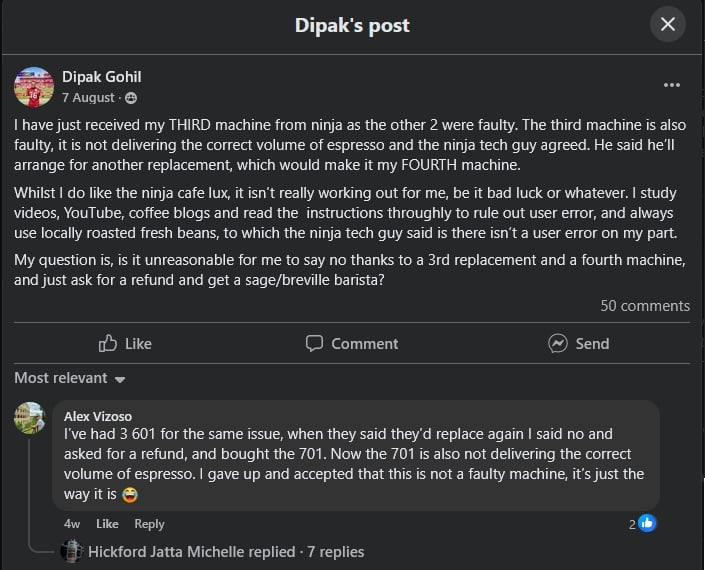Click the Comment speech bubble icon
The width and height of the screenshot is (705, 570).
click(314, 343)
